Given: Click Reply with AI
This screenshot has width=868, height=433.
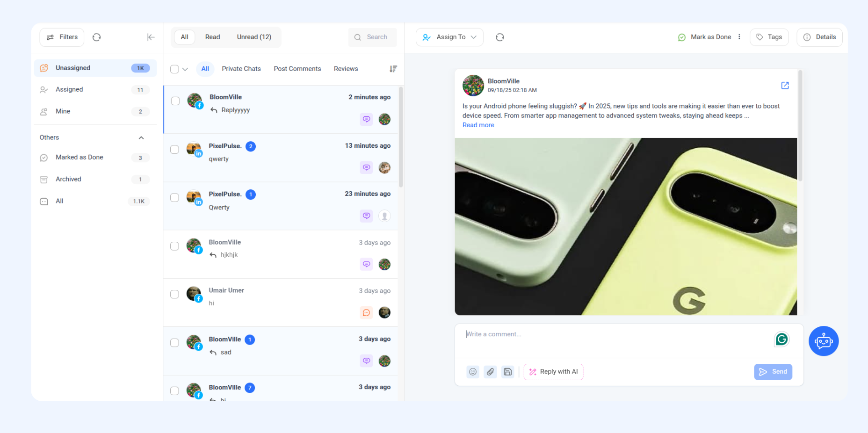Looking at the screenshot, I should pos(553,372).
